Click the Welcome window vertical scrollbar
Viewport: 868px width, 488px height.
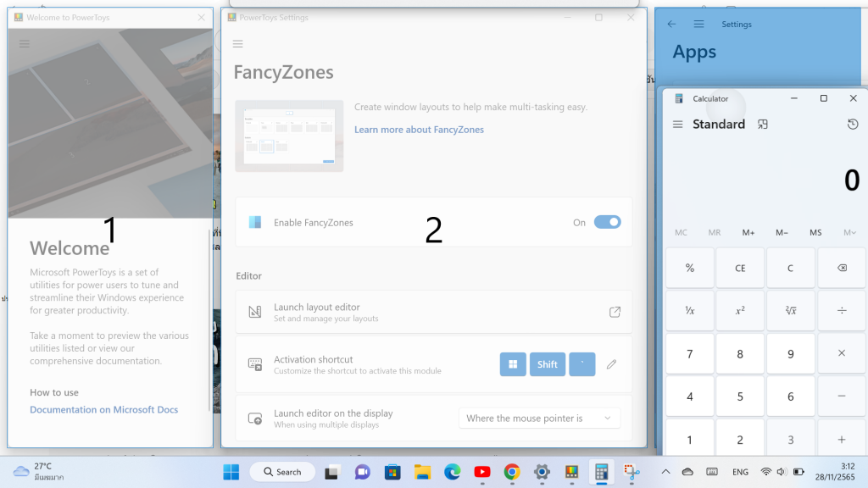pyautogui.click(x=210, y=321)
